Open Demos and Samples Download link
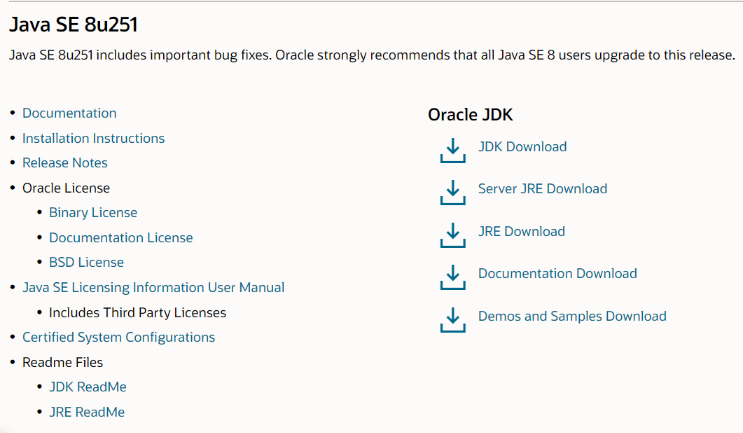 (x=572, y=316)
